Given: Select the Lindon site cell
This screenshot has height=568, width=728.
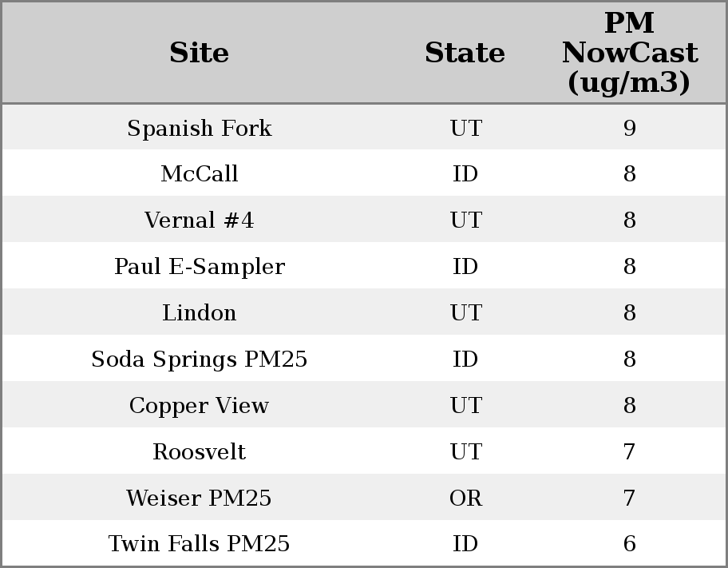Looking at the screenshot, I should [x=199, y=313].
